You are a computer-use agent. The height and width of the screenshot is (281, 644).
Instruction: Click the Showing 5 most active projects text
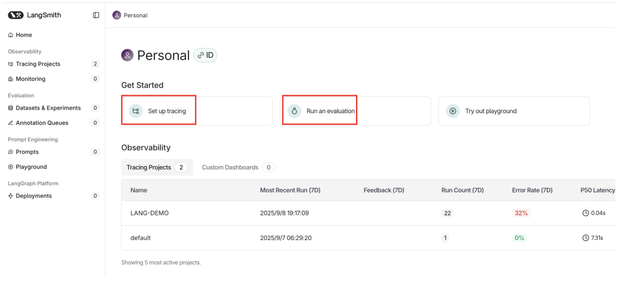coord(161,263)
